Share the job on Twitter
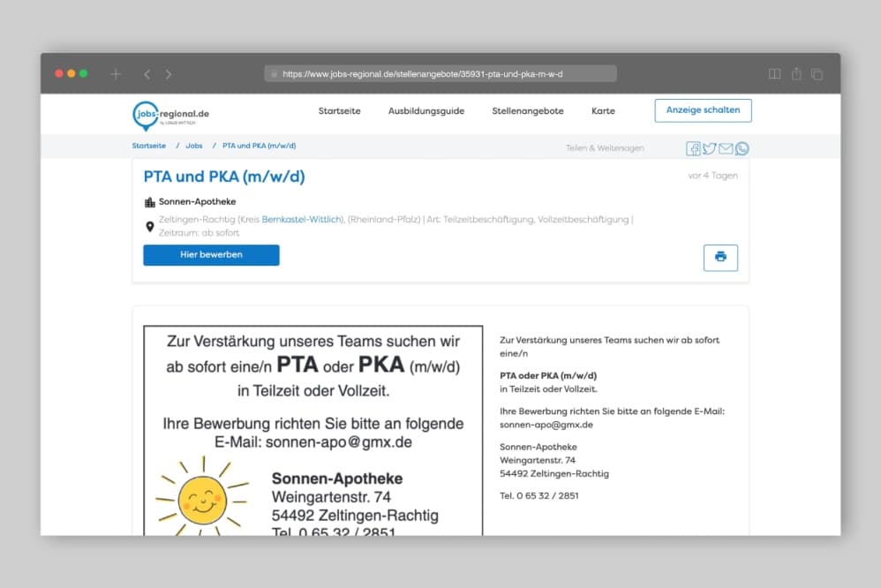This screenshot has height=588, width=881. 710,148
